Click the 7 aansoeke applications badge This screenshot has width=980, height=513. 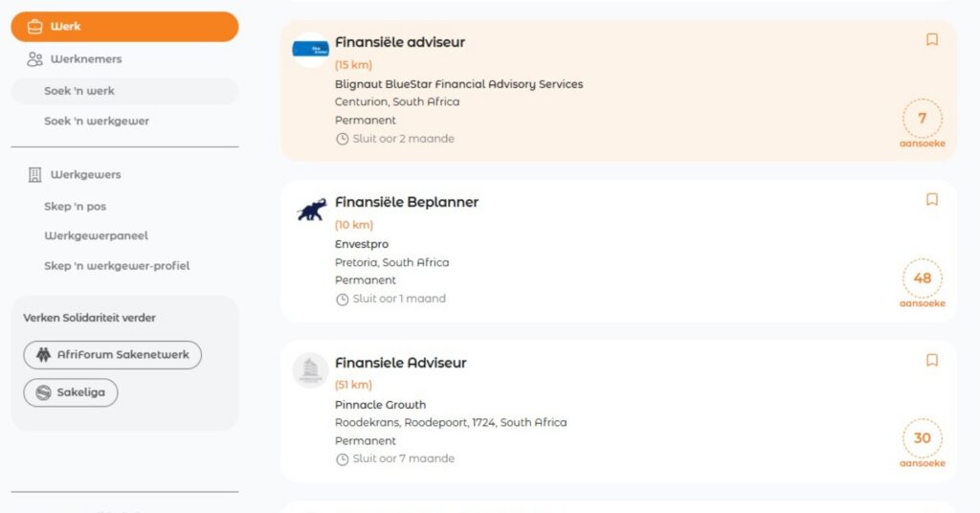(922, 123)
